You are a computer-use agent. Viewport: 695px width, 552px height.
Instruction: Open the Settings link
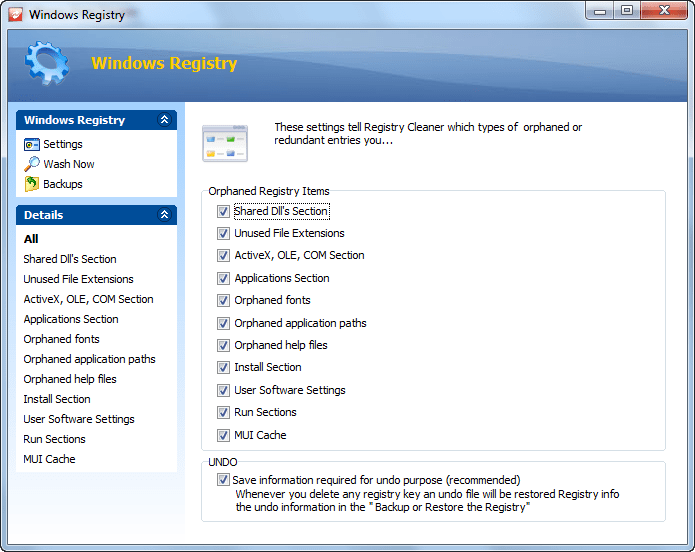(63, 145)
